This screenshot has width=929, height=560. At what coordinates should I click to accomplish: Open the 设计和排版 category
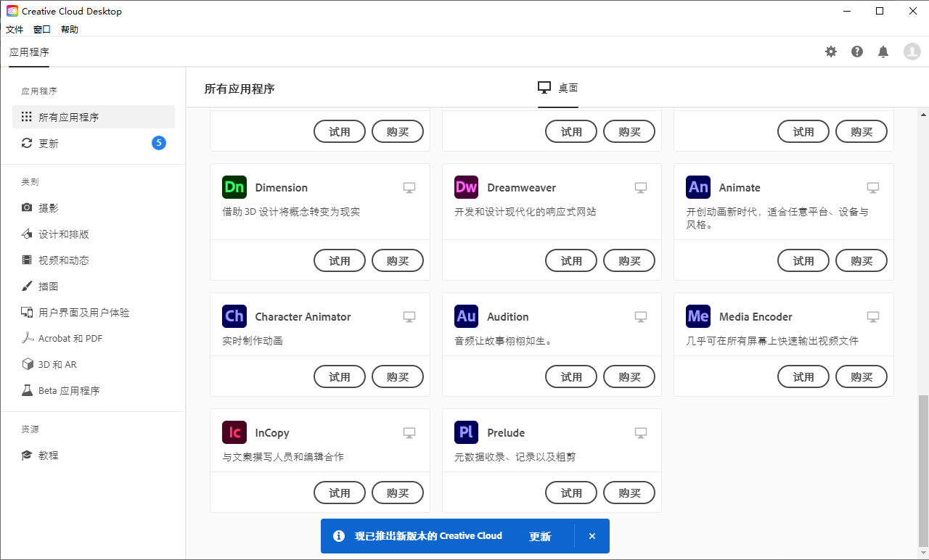94,234
